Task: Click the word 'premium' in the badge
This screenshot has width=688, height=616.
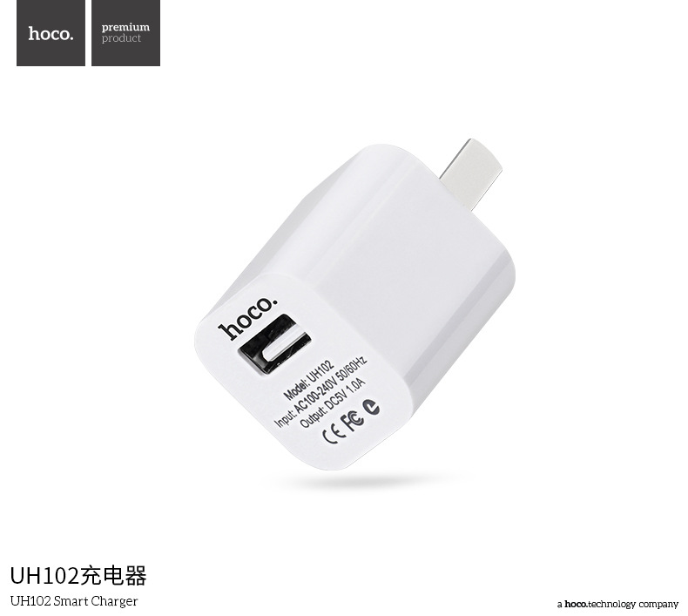Action: pos(125,28)
